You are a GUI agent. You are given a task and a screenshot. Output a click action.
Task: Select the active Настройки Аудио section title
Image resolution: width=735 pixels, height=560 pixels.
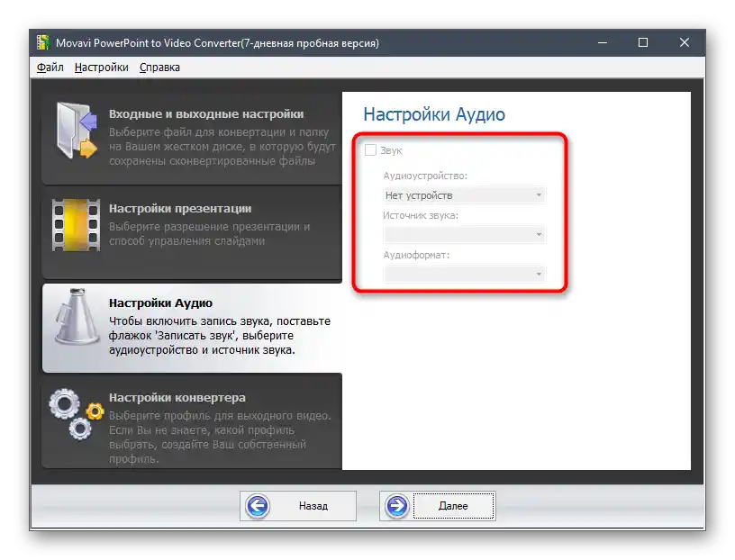[160, 303]
